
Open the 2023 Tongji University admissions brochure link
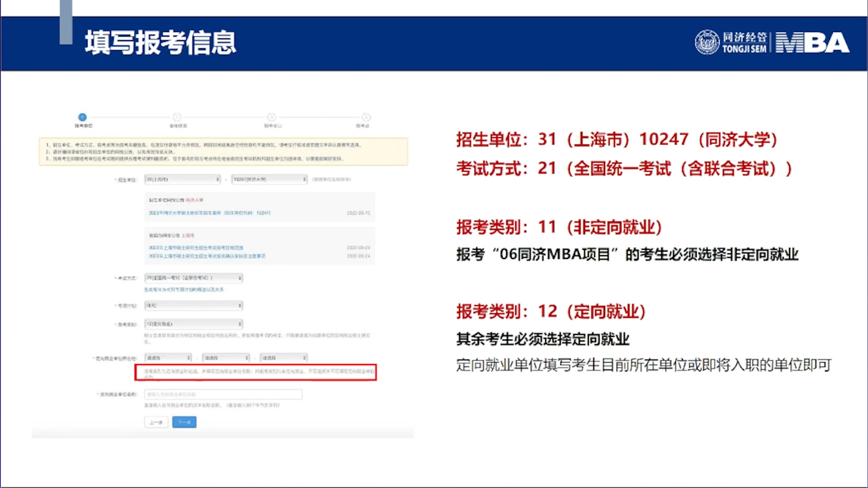[x=209, y=213]
